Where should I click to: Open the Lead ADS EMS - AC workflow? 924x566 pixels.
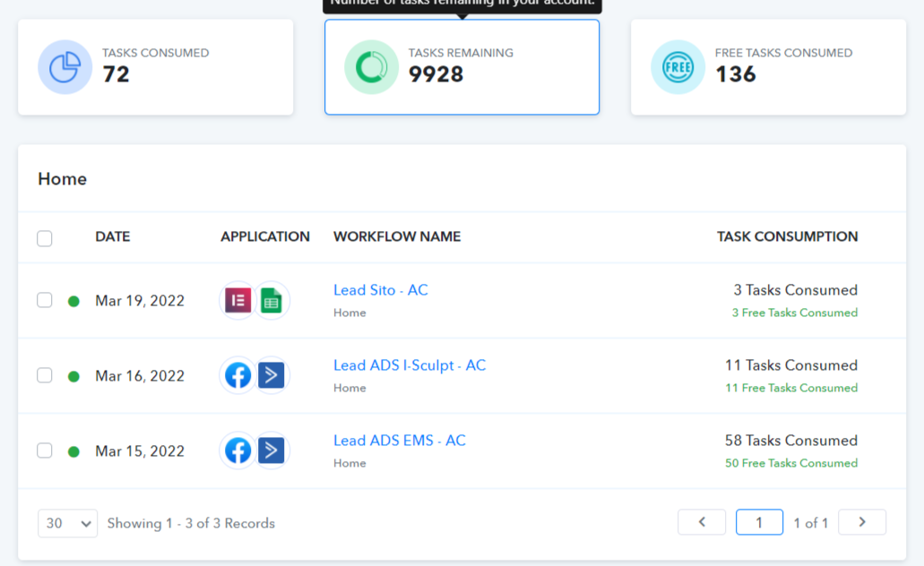click(400, 441)
